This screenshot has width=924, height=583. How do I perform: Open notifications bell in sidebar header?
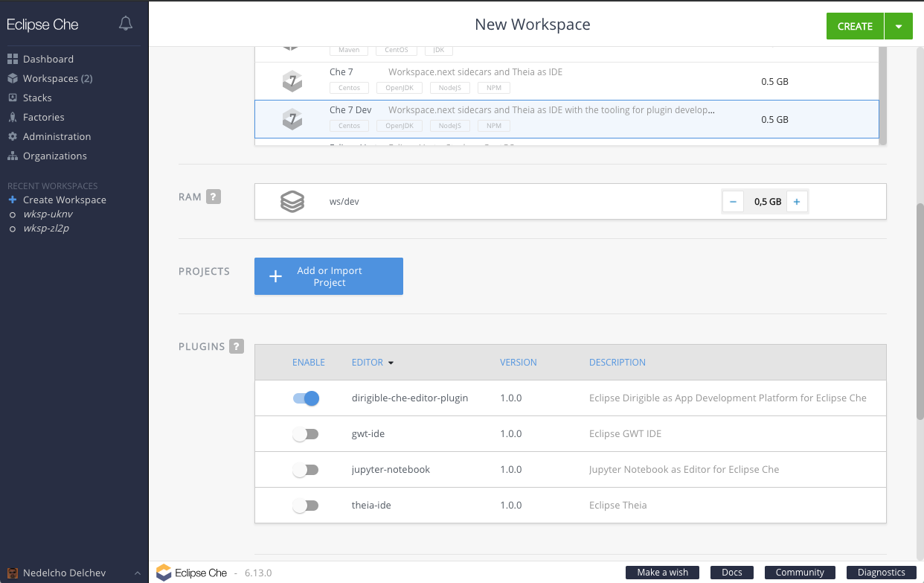point(126,24)
